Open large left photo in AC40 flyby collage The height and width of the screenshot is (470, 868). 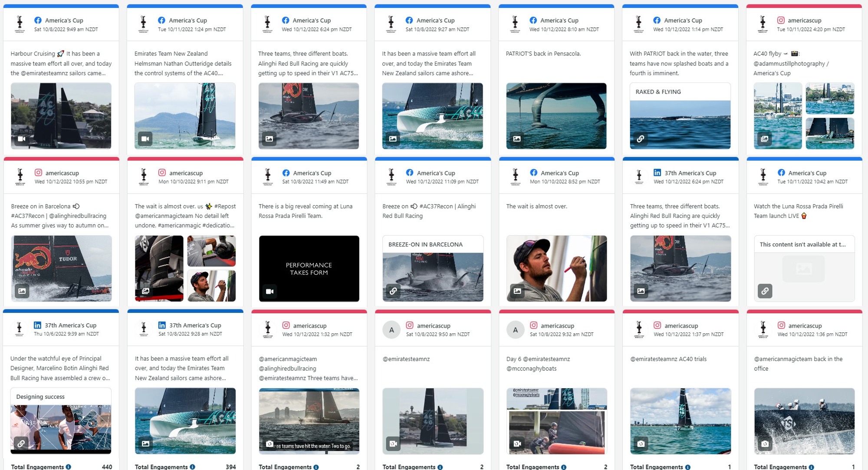tap(778, 116)
